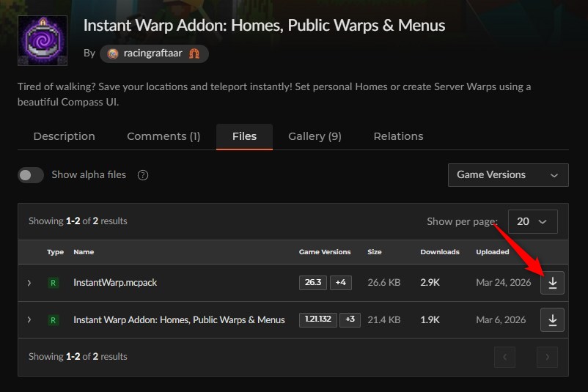The height and width of the screenshot is (392, 588).
Task: Switch to the Relations tab
Action: pos(398,136)
